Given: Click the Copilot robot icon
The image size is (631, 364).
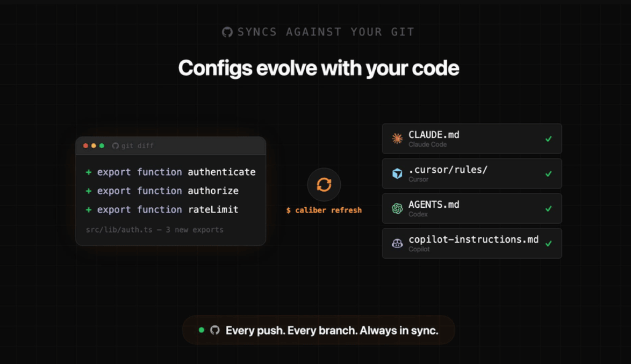Looking at the screenshot, I should (397, 243).
